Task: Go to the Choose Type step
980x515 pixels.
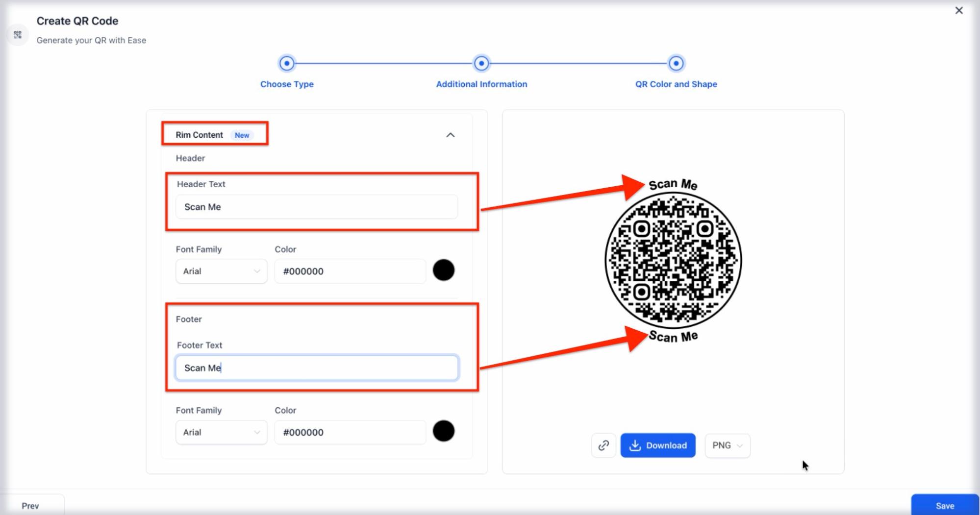Action: [x=287, y=63]
